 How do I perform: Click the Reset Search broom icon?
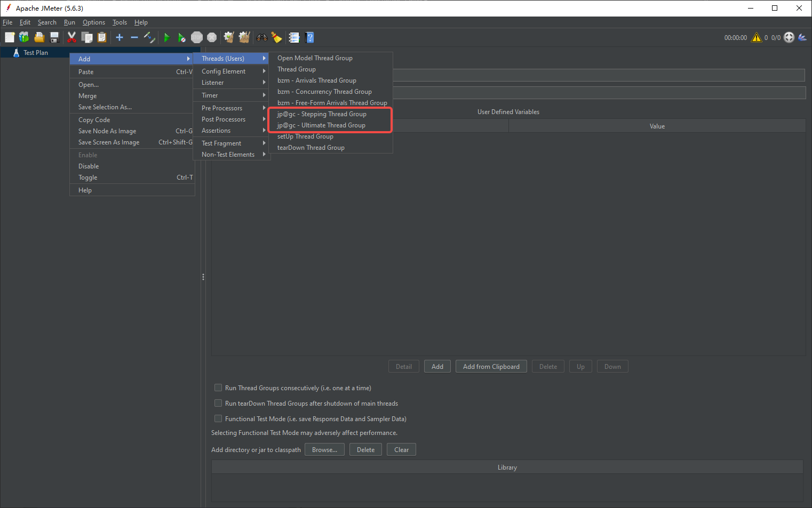(x=276, y=37)
